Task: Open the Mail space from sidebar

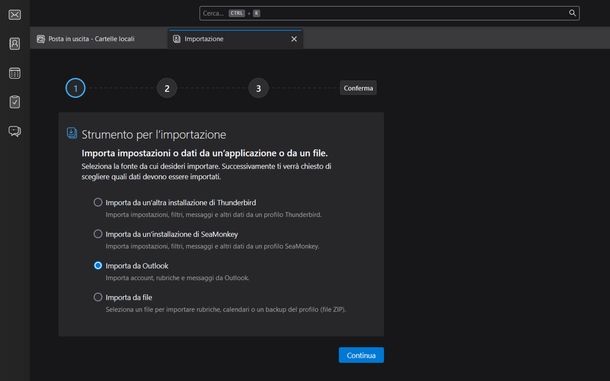Action: [x=15, y=15]
